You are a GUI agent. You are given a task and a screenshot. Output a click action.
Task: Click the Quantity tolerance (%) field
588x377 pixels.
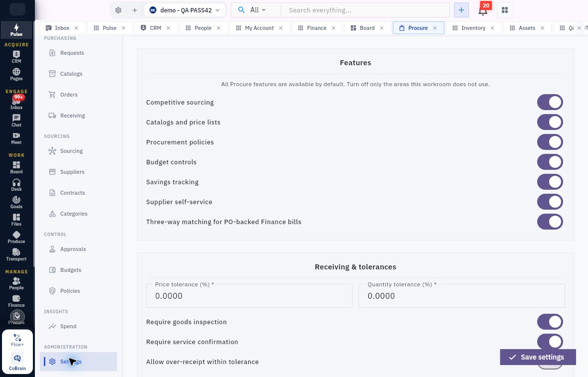pyautogui.click(x=461, y=296)
